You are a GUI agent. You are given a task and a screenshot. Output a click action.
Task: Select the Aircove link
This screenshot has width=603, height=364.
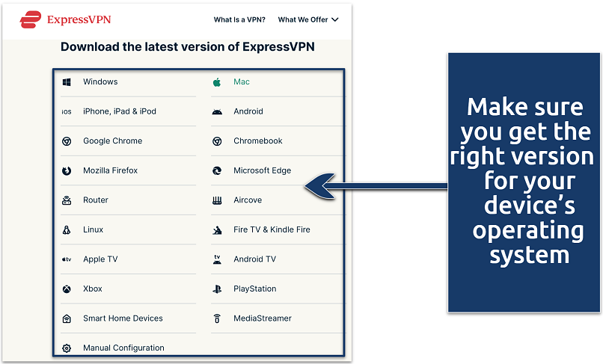tap(248, 200)
